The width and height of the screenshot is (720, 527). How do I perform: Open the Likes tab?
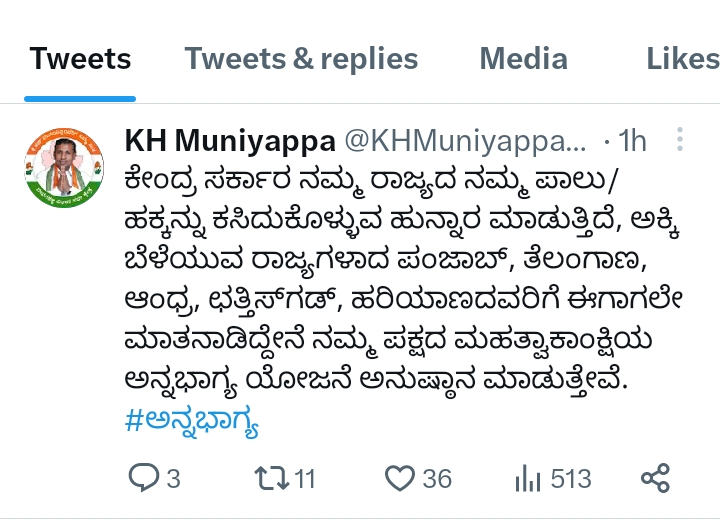coord(683,59)
